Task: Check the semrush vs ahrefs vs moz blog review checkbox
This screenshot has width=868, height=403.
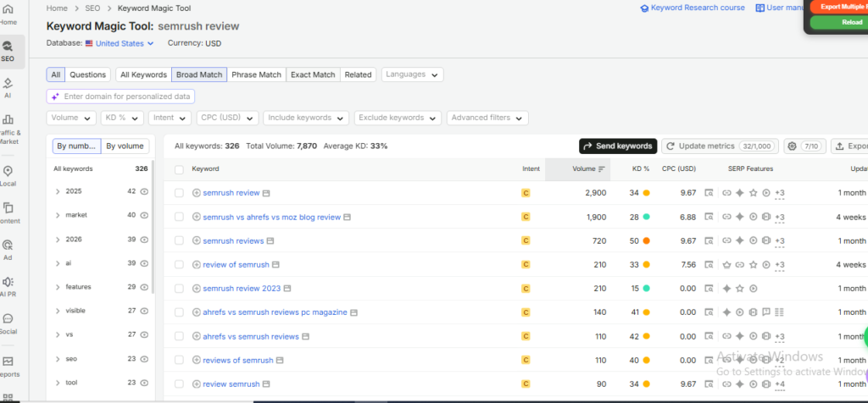Action: (x=179, y=218)
